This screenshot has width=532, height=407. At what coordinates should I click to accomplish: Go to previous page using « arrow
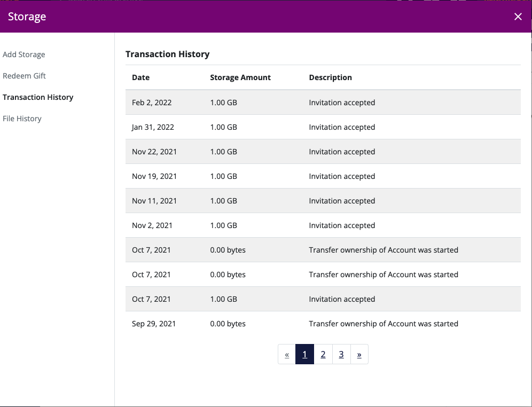pos(287,355)
